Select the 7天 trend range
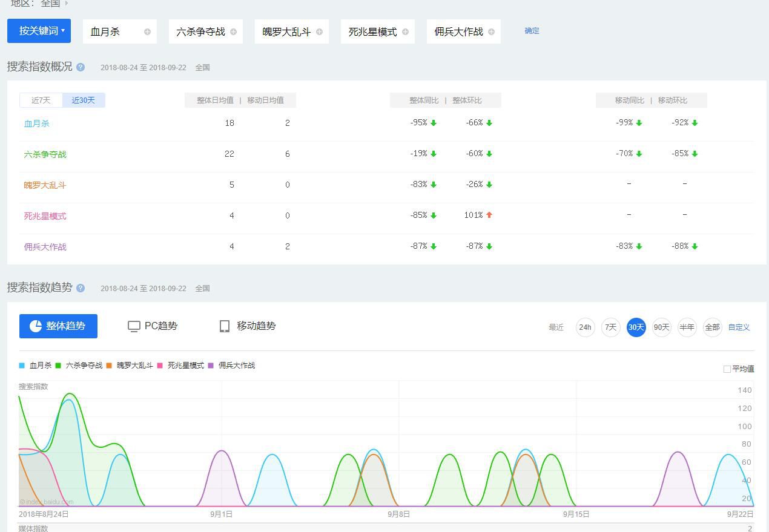 [x=610, y=327]
